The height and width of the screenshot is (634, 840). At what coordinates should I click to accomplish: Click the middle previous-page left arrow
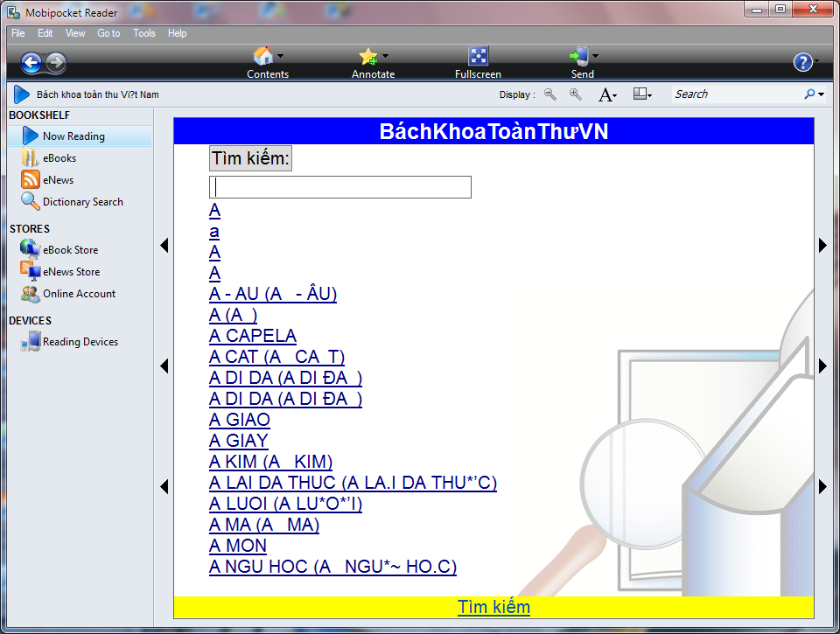164,366
